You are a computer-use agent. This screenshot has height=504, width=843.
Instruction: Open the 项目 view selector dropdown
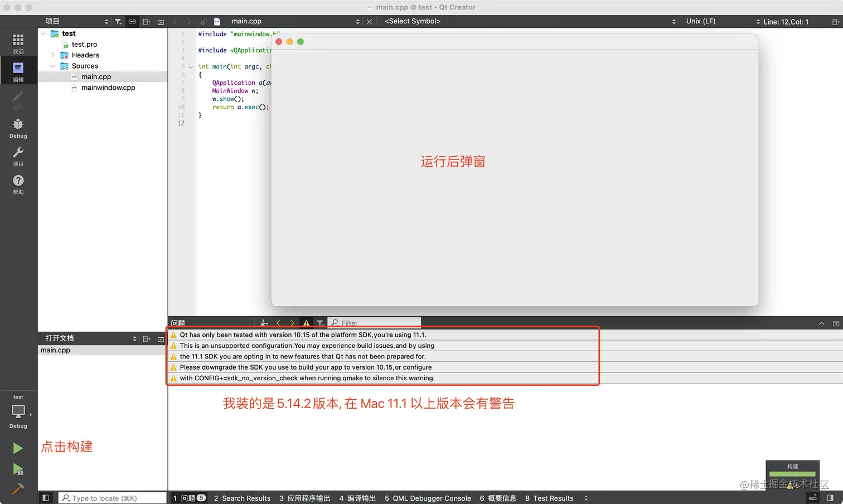[77, 21]
